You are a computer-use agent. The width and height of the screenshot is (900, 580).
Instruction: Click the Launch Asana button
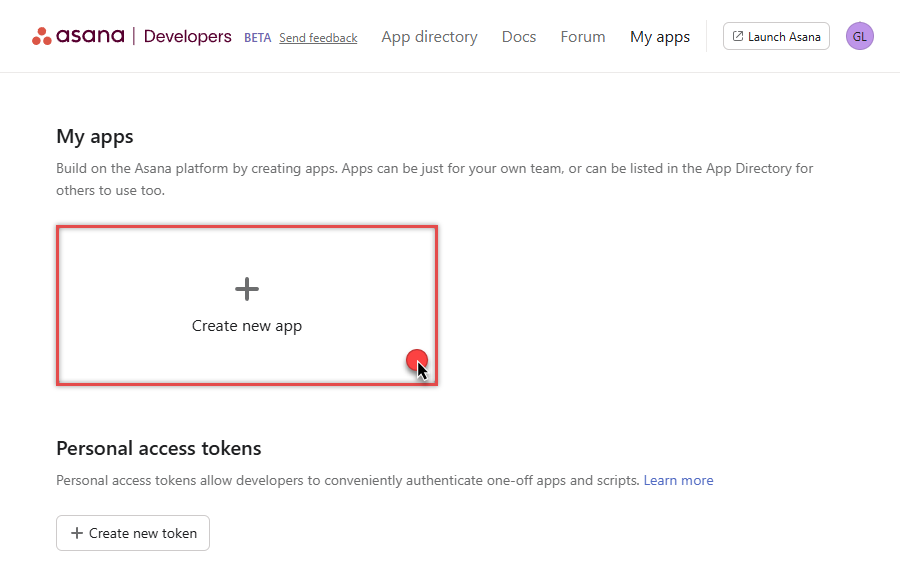click(776, 36)
